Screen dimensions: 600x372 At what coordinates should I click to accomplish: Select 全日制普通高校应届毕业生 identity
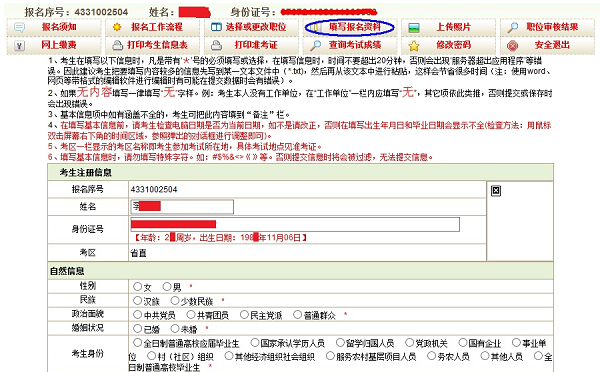pos(137,343)
